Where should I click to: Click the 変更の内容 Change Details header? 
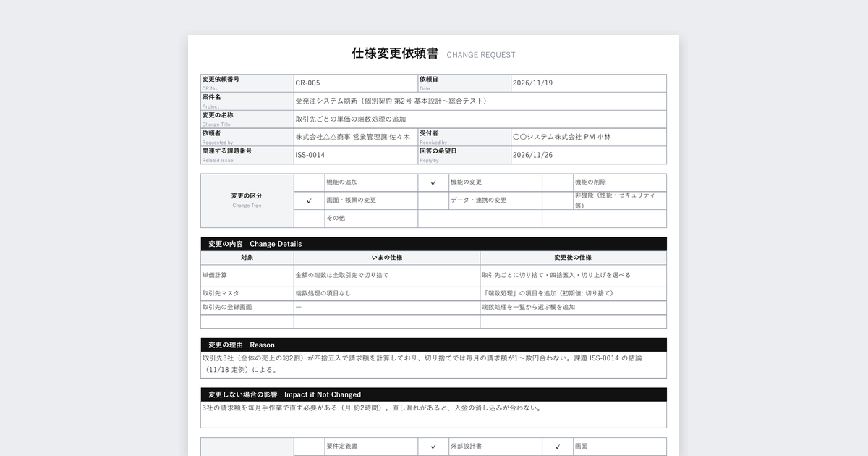(x=434, y=244)
